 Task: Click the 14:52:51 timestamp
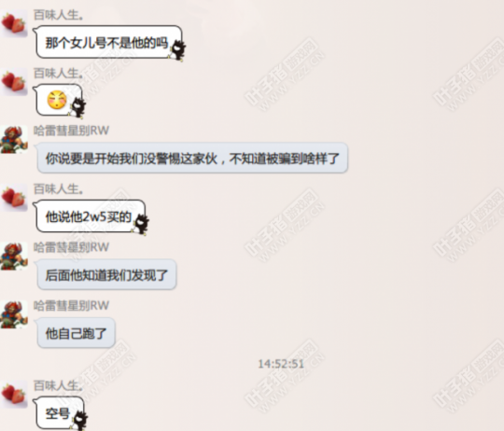[x=281, y=364]
